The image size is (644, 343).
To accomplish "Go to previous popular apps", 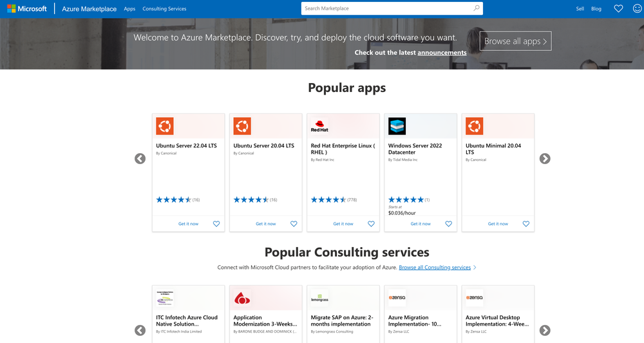I will (140, 159).
